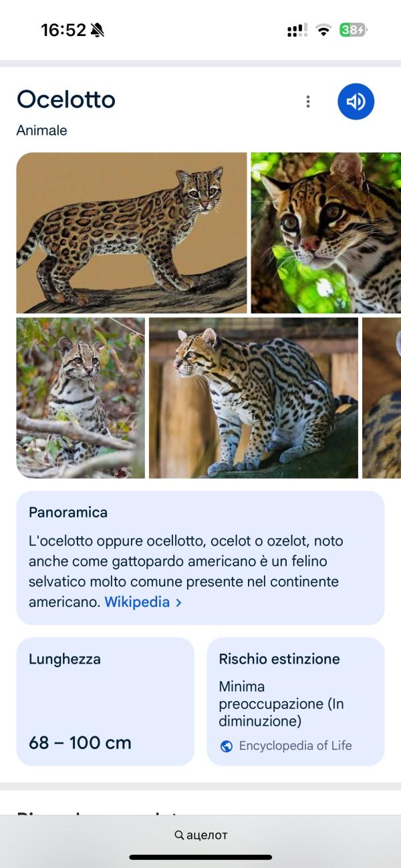Tap the magnifier icon in the address bar

tap(178, 835)
